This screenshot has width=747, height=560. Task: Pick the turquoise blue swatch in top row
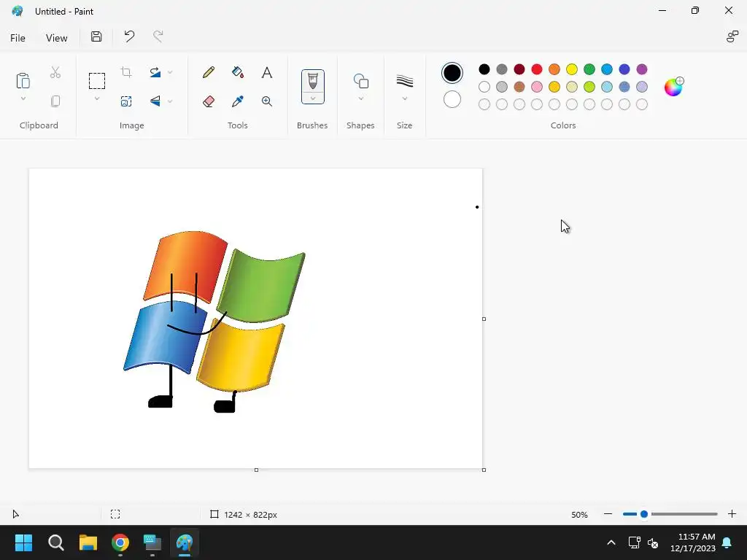coord(607,69)
